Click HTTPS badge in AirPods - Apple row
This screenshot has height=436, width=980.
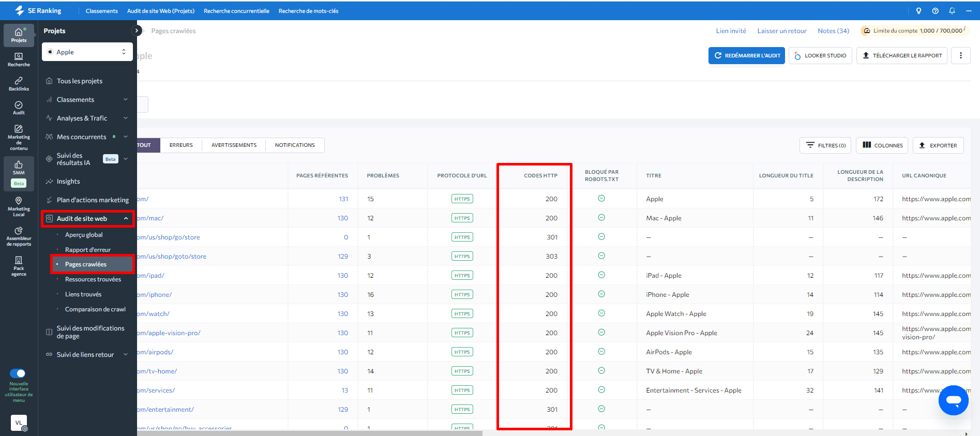462,352
